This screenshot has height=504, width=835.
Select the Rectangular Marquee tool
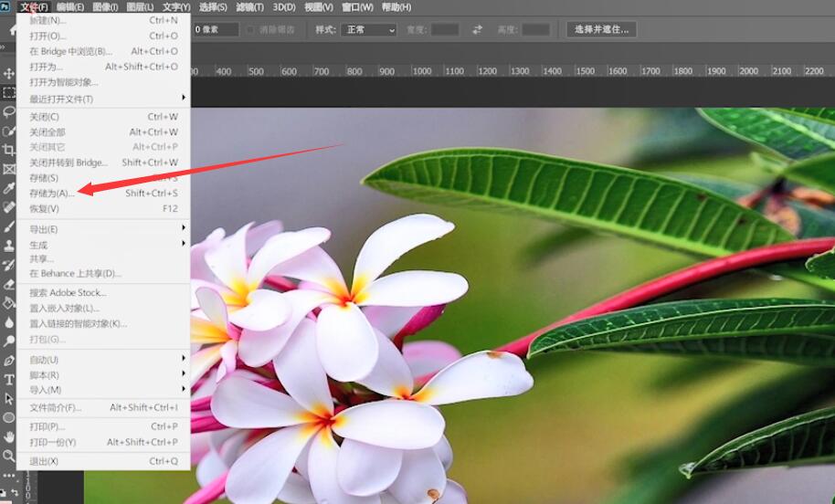point(8,92)
